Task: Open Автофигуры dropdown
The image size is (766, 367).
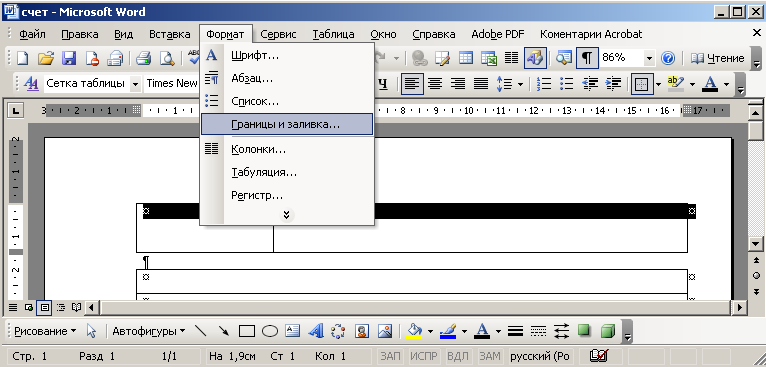Action: coord(149,331)
